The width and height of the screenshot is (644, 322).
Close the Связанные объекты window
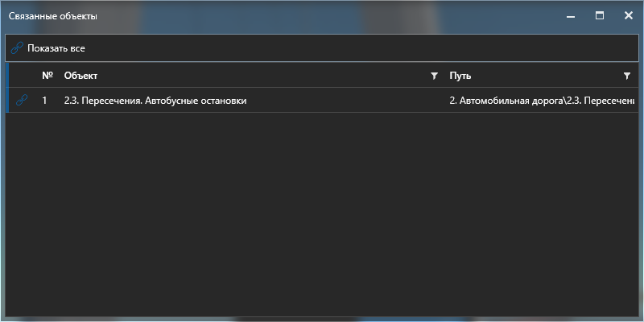coord(628,15)
